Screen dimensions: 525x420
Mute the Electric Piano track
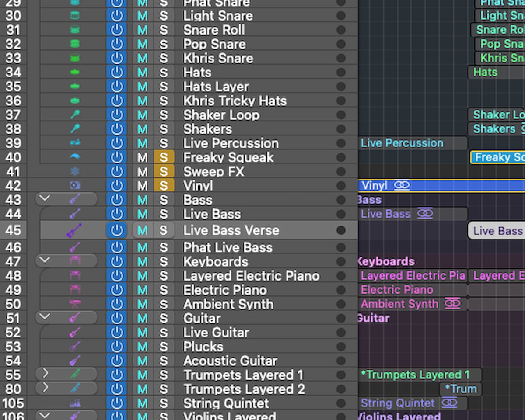click(x=143, y=290)
